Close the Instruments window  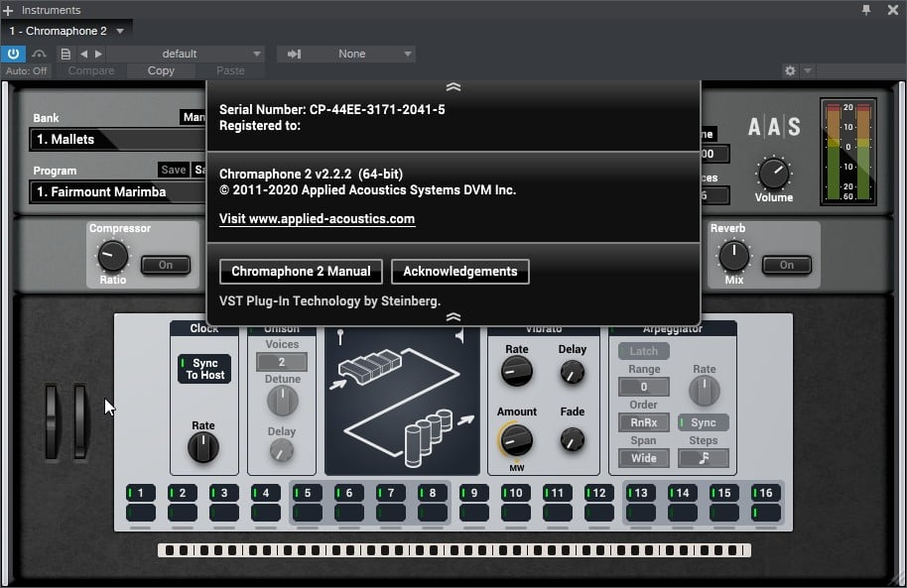tap(892, 10)
